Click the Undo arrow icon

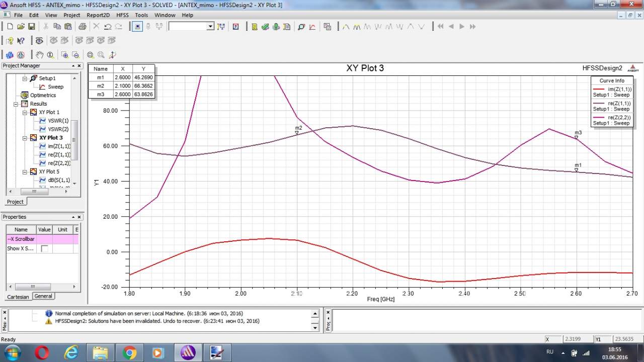108,27
